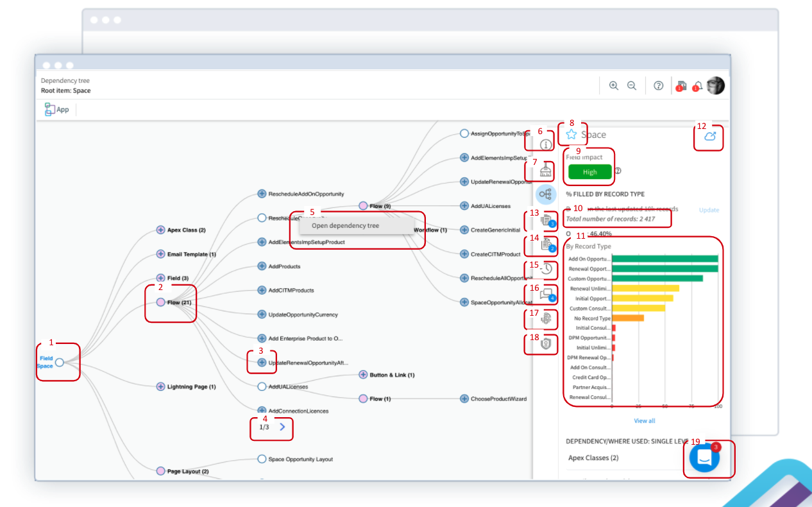Viewport: 812px width, 507px height.
Task: Open the chat widget button
Action: coord(704,458)
